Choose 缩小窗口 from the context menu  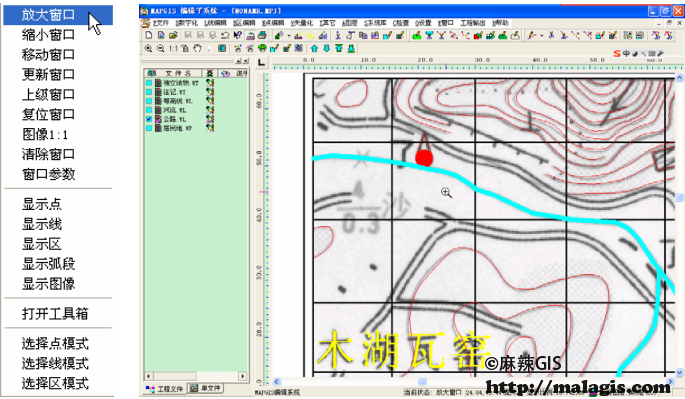(x=48, y=35)
